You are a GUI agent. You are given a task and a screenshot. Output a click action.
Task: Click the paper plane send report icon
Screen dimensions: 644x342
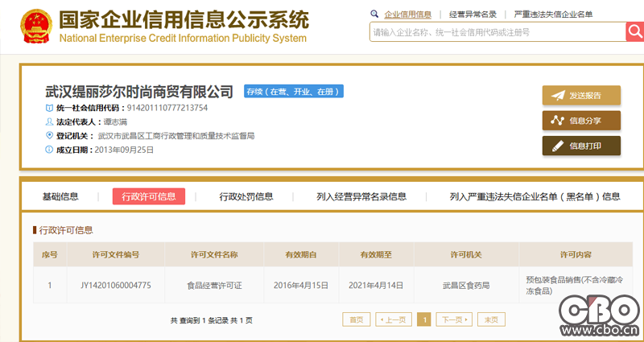558,95
